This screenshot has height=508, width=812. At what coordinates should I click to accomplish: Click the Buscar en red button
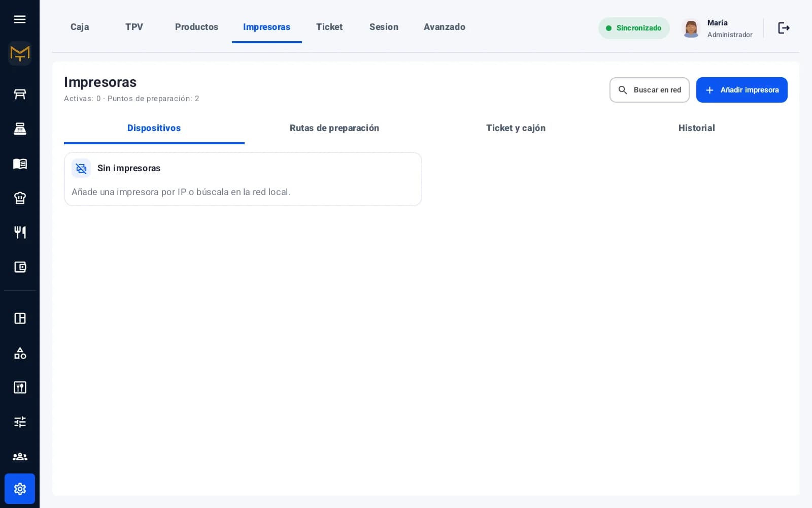(650, 90)
